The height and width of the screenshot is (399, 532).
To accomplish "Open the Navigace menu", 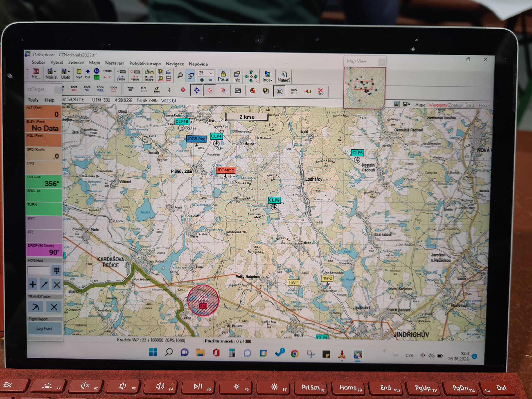I will 175,64.
